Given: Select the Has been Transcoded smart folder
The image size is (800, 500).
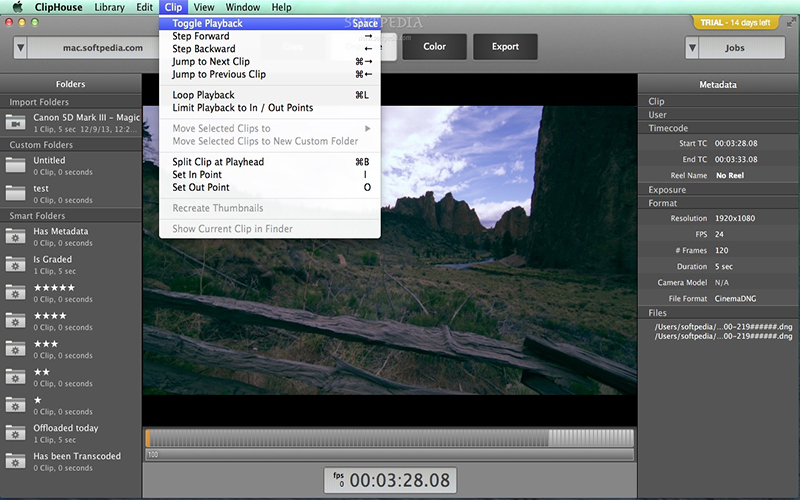Looking at the screenshot, I should point(71,461).
